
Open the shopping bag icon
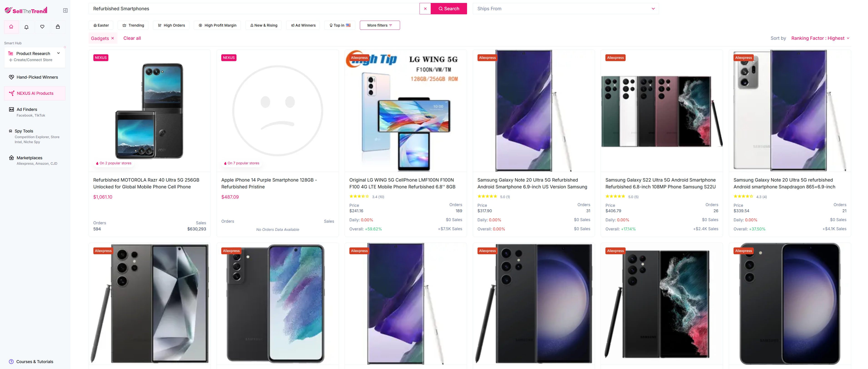58,27
